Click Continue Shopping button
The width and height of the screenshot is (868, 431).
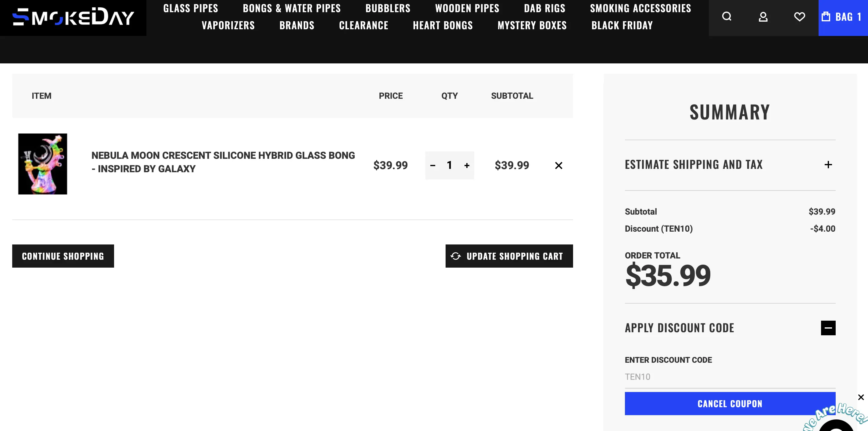(63, 256)
